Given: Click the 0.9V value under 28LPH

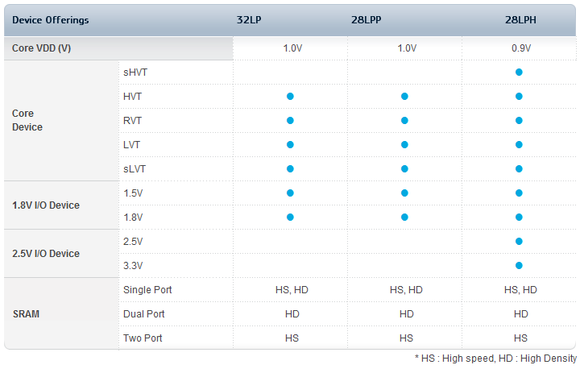Looking at the screenshot, I should click(521, 48).
